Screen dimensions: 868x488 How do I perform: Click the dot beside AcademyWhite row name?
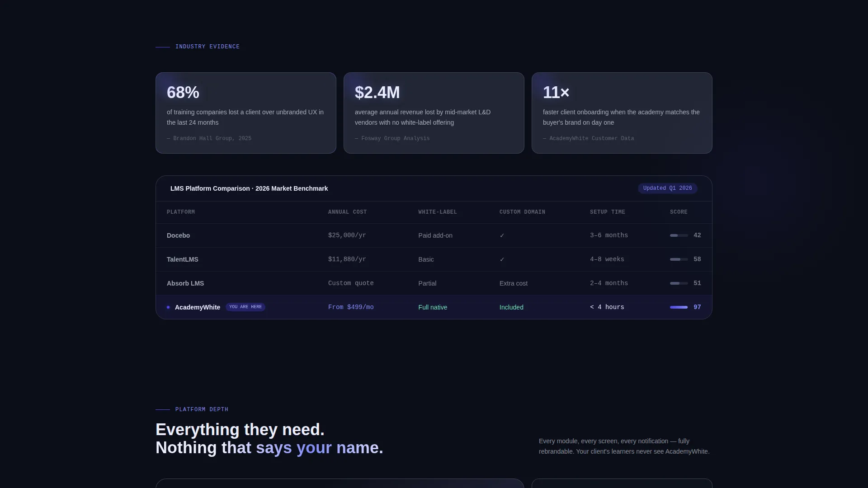[x=168, y=307]
